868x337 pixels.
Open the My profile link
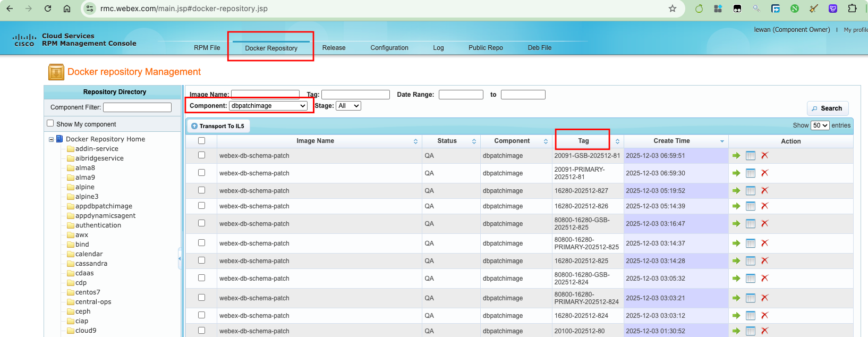pos(856,30)
